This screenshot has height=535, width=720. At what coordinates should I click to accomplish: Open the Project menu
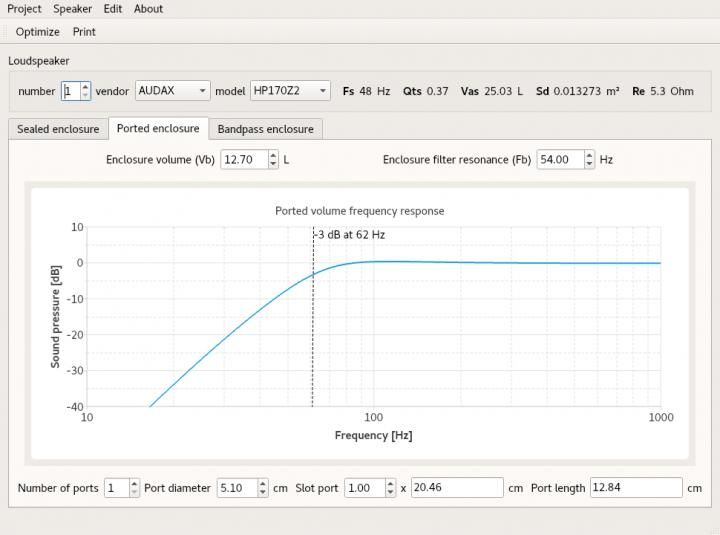coord(25,9)
